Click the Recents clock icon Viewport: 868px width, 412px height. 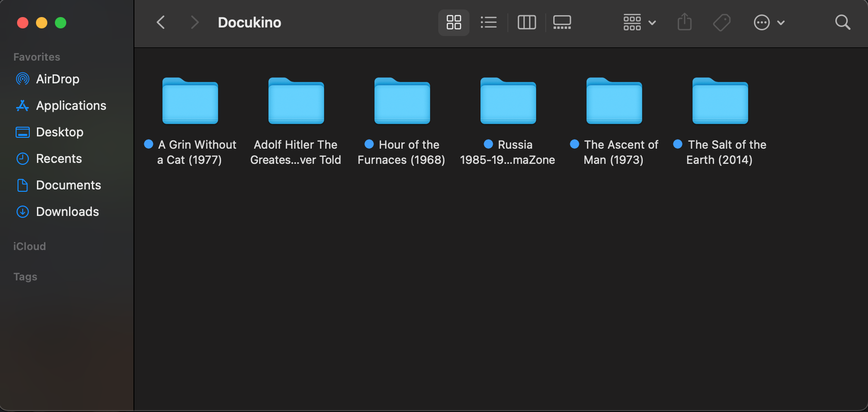[22, 159]
